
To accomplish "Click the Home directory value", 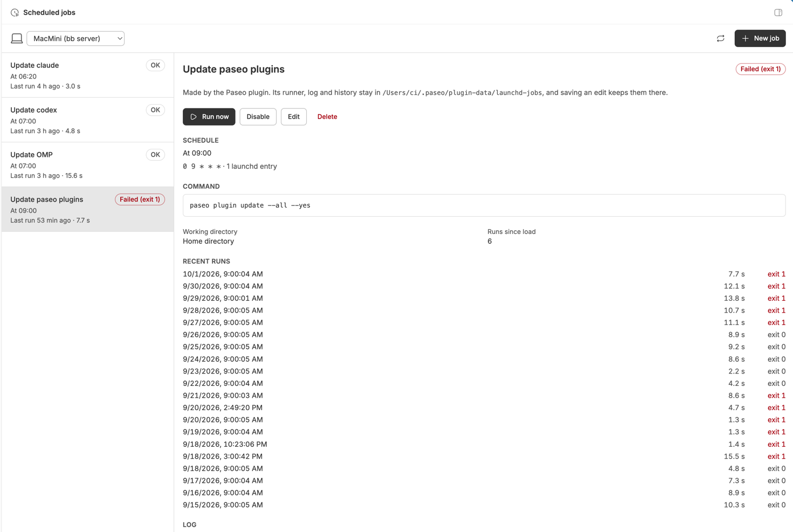I will (208, 241).
